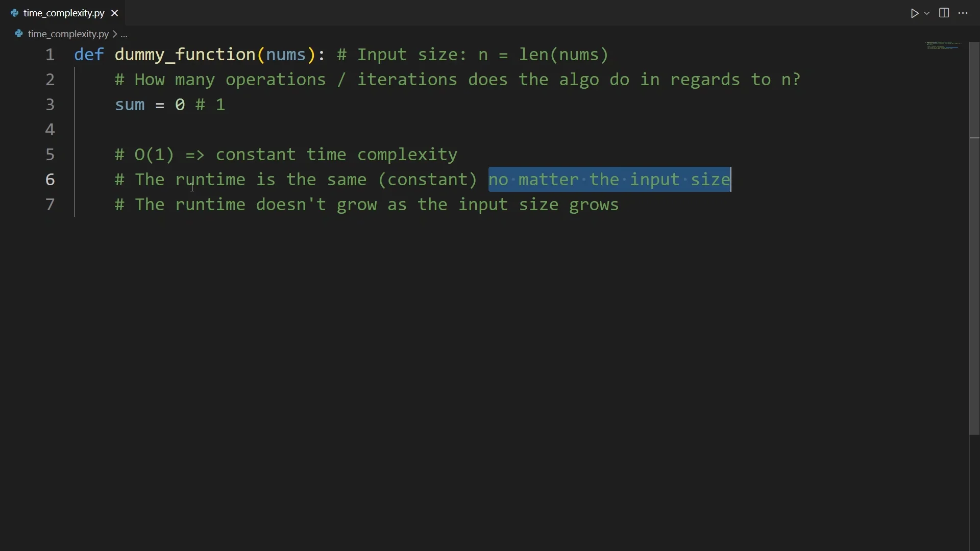Close the time_complexity.py tab
980x551 pixels.
tap(115, 13)
